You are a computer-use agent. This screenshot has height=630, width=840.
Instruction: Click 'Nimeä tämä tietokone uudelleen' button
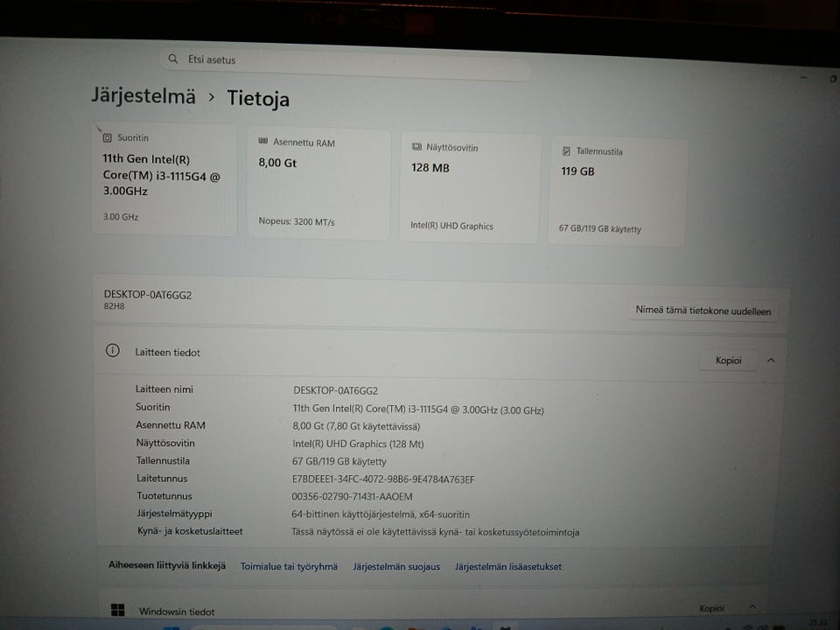pyautogui.click(x=703, y=311)
